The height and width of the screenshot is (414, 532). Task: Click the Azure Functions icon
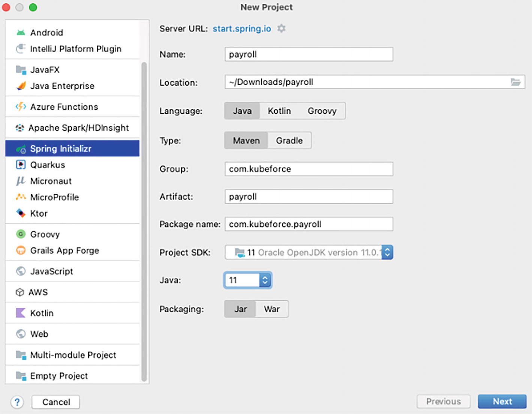coord(21,107)
